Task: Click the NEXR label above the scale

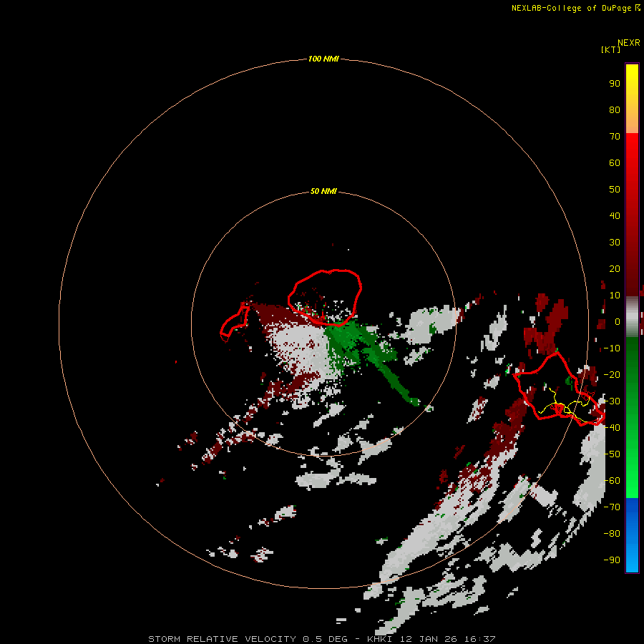Action: (629, 43)
